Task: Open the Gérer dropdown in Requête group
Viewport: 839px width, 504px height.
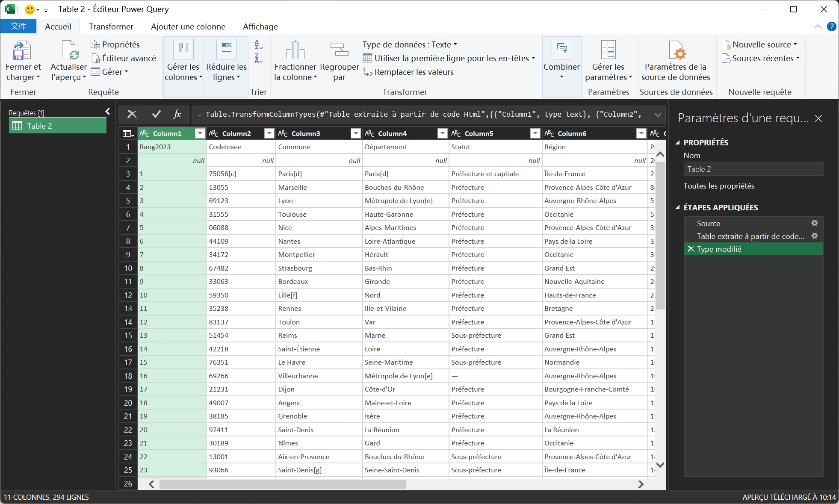Action: 109,72
